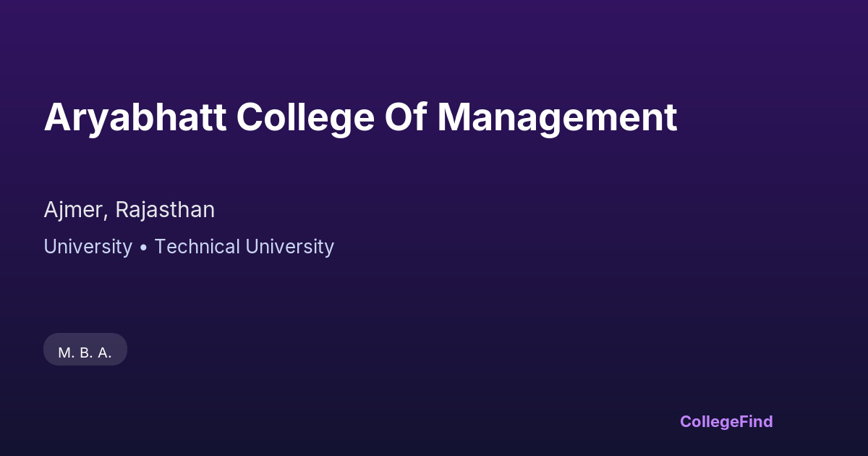The width and height of the screenshot is (868, 456).
Task: Click the first University type label
Action: pos(88,247)
